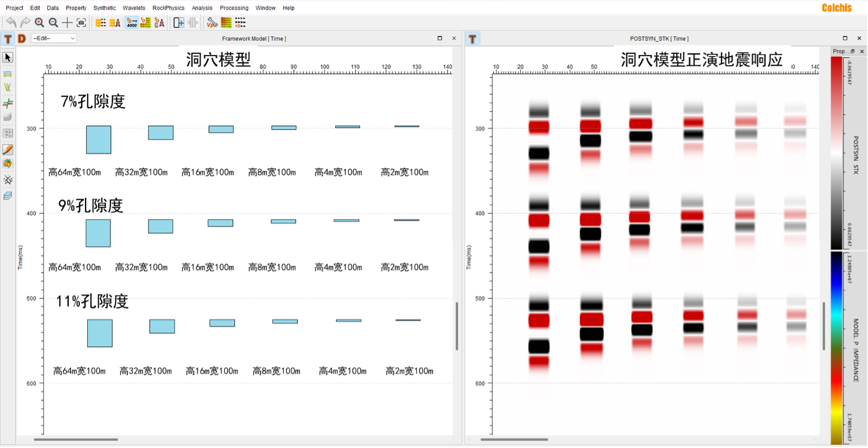The width and height of the screenshot is (868, 448).
Task: Select the horizon layers tool in sidebar
Action: pos(8,74)
